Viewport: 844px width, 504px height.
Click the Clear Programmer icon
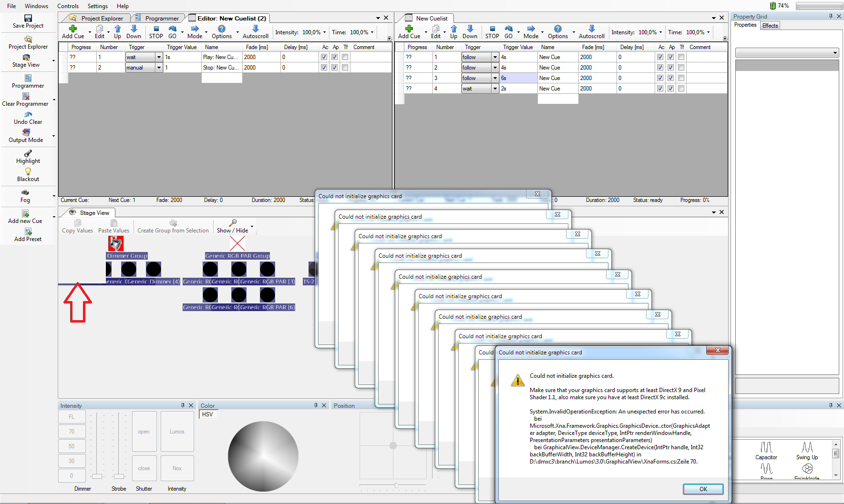coord(26,97)
